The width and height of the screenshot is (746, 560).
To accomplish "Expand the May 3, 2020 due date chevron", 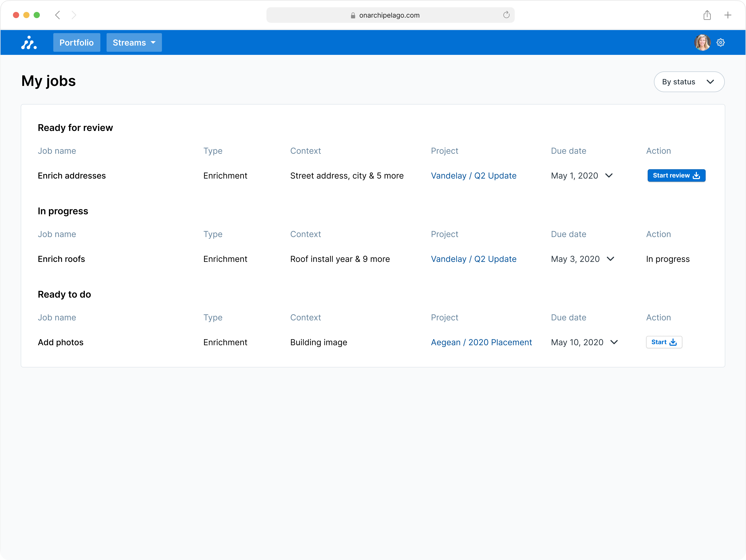I will click(x=610, y=259).
